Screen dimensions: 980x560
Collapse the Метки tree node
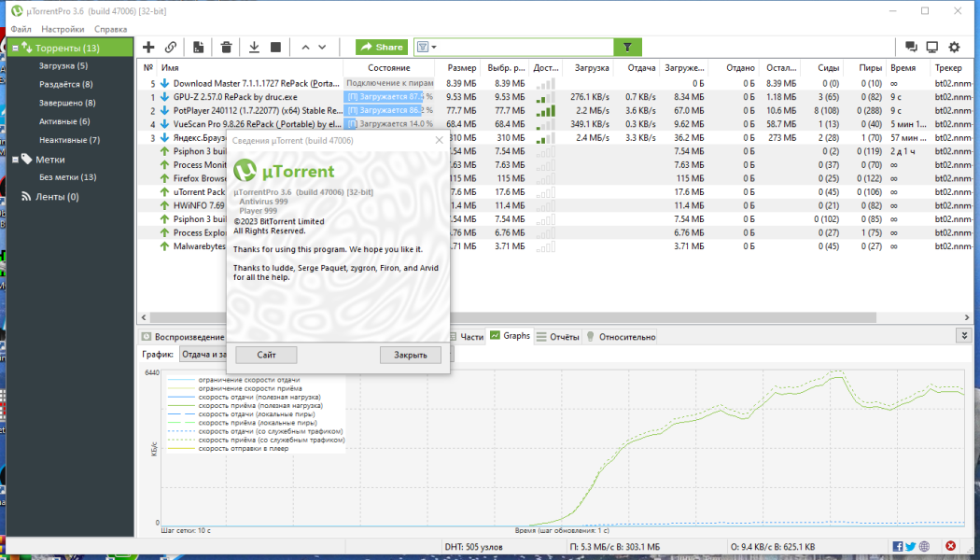click(16, 160)
